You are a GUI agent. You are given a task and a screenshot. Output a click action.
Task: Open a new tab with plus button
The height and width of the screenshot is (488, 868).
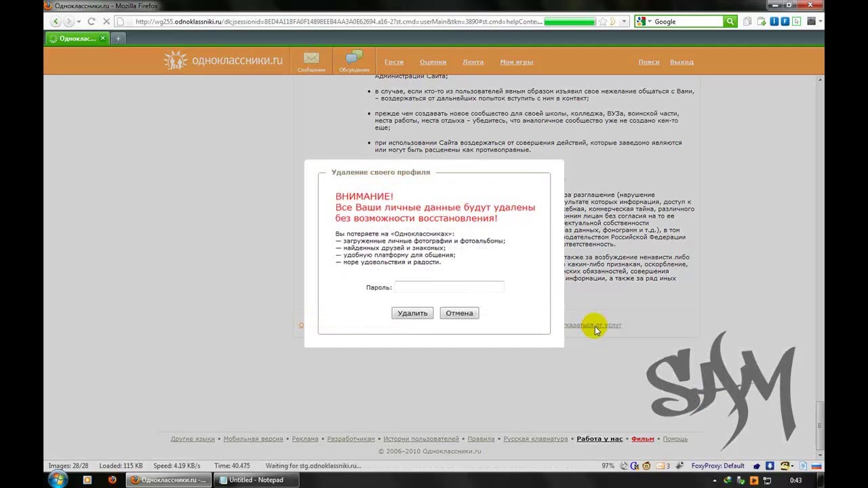point(118,39)
